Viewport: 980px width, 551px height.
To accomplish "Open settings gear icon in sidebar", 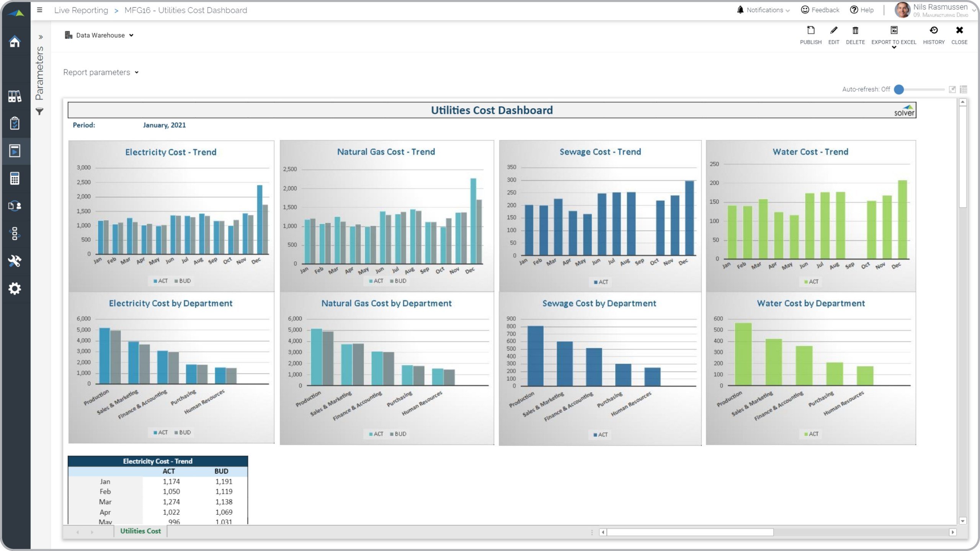I will pos(15,289).
